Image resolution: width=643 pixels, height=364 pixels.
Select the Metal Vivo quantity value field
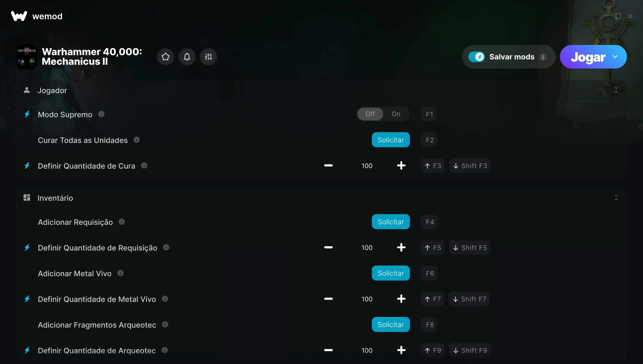pos(367,299)
